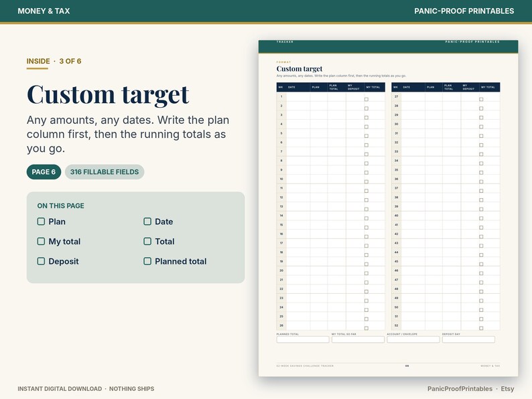Check the "Date" checkbox
Viewport: 532px width, 399px height.
147,222
